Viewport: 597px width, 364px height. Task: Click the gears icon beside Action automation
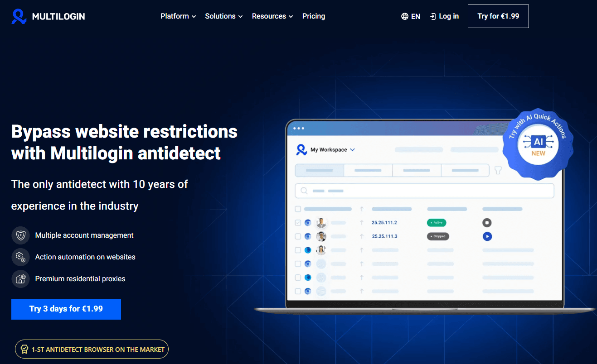(x=20, y=257)
